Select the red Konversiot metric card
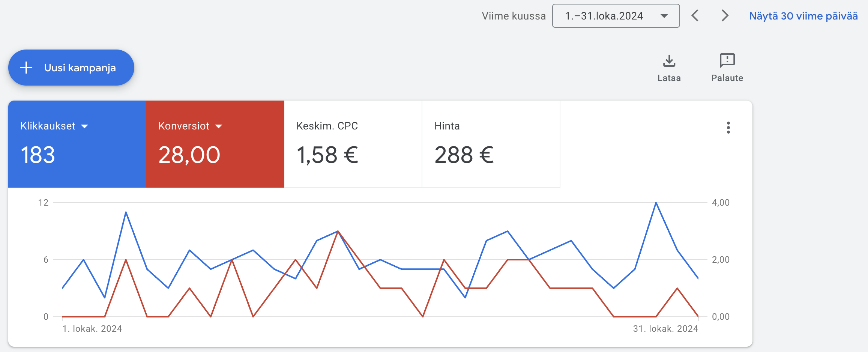 pyautogui.click(x=215, y=144)
